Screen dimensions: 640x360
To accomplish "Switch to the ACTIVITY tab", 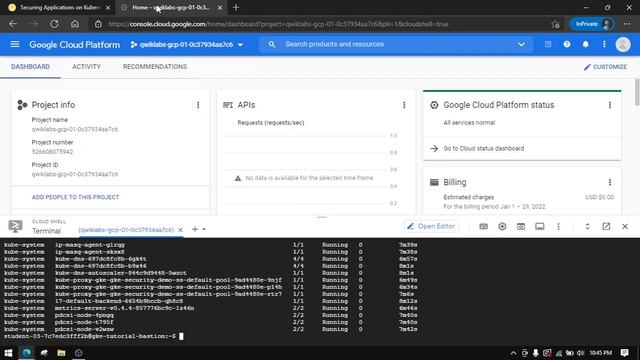I will [86, 67].
